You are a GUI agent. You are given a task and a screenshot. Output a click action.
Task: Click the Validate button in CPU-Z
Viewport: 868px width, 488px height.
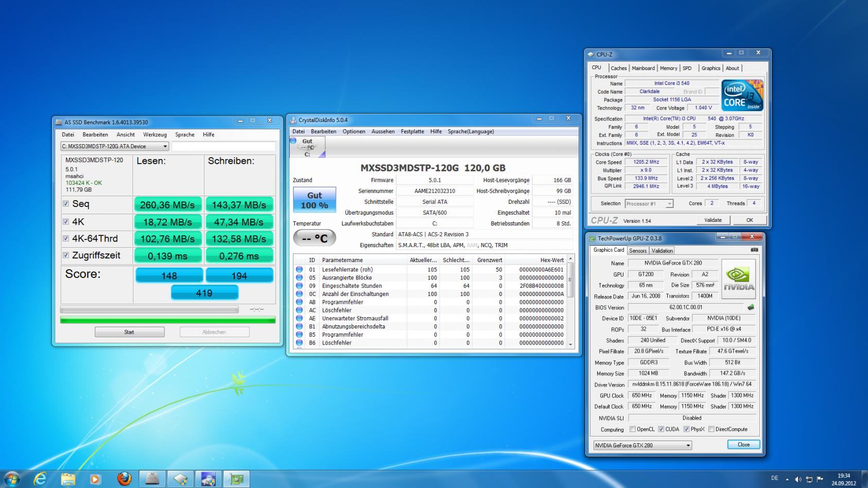tap(713, 220)
